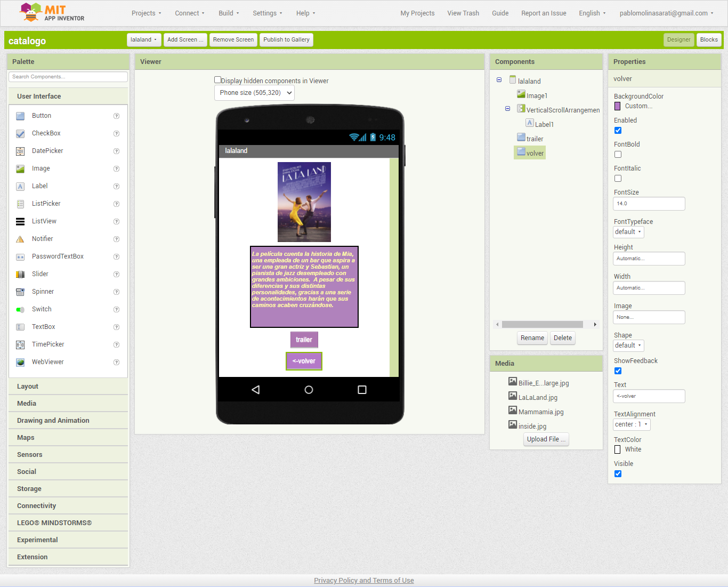The width and height of the screenshot is (728, 587).
Task: Open the English language dropdown
Action: pos(592,13)
